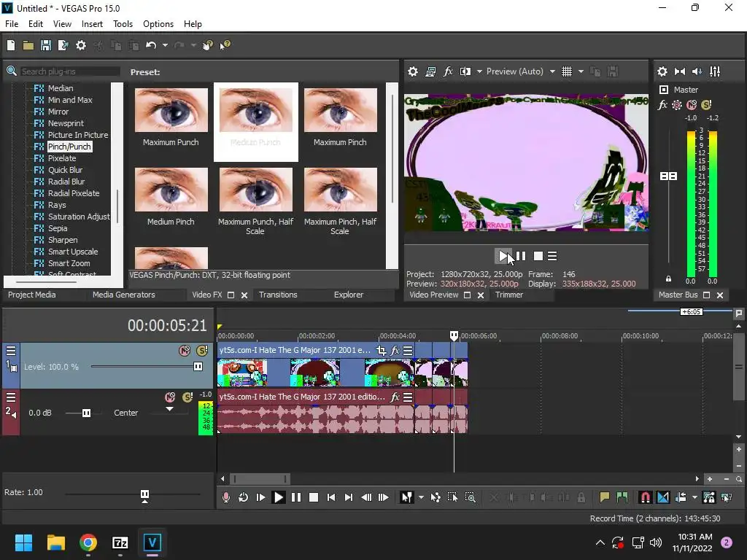This screenshot has height=560, width=747.
Task: Play from the video preview Play button
Action: click(x=503, y=256)
